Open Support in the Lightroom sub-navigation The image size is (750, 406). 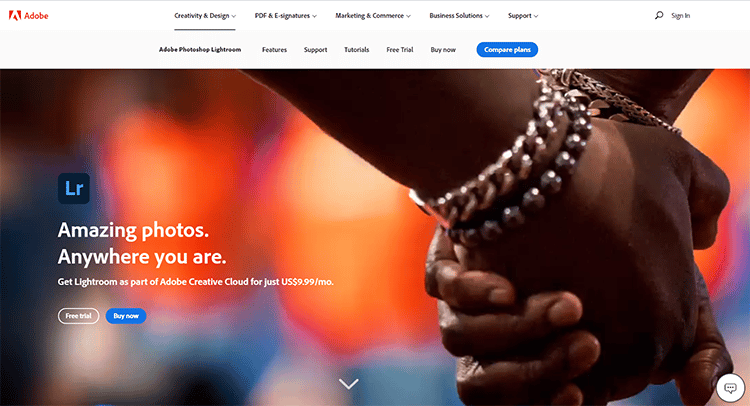pyautogui.click(x=316, y=50)
